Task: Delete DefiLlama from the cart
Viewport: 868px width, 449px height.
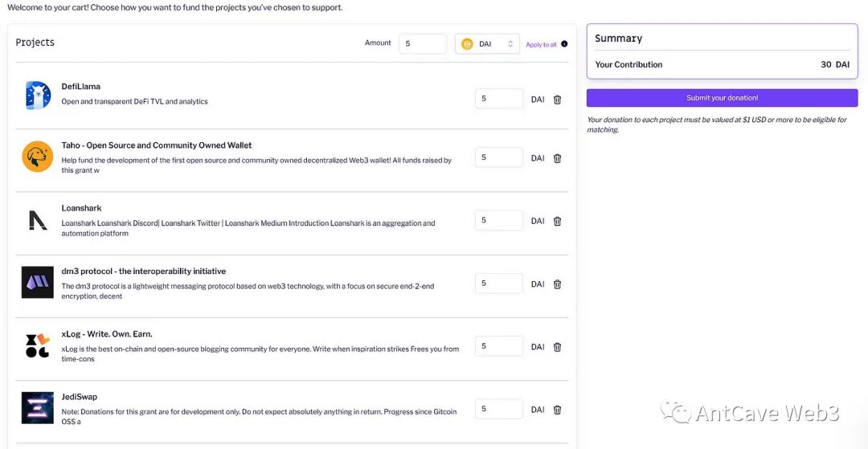Action: (557, 100)
